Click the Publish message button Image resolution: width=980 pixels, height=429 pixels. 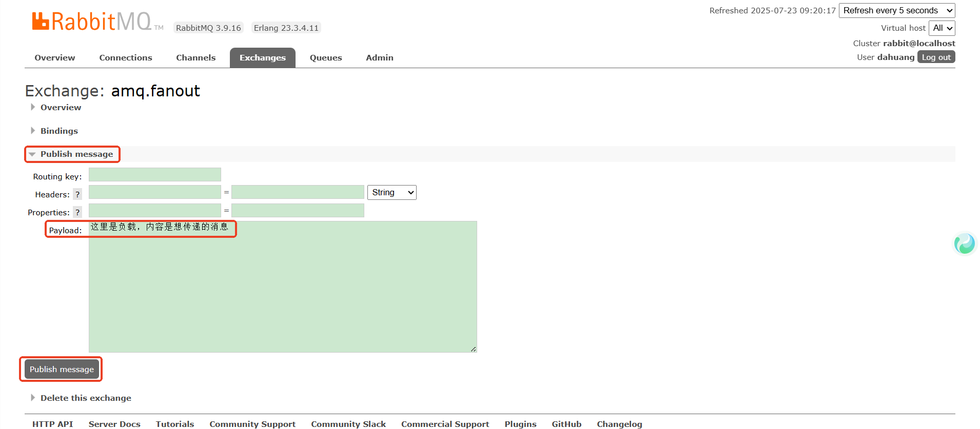(x=62, y=369)
